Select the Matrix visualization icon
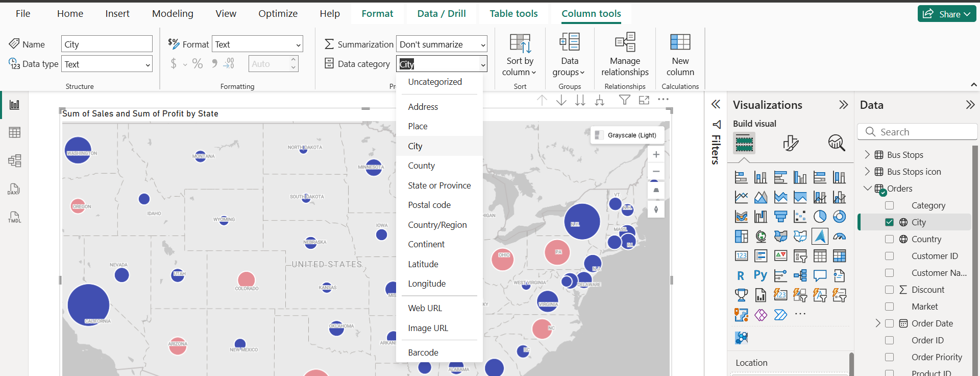This screenshot has width=980, height=376. pyautogui.click(x=839, y=255)
